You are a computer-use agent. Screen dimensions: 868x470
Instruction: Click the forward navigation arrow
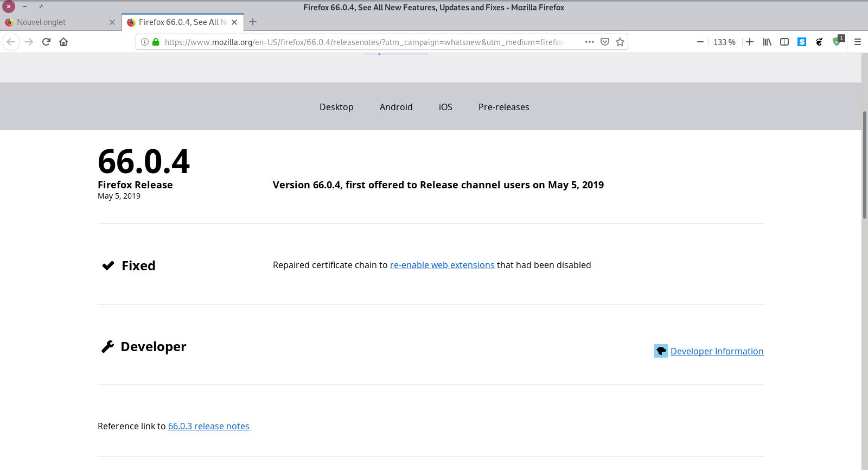[x=29, y=42]
